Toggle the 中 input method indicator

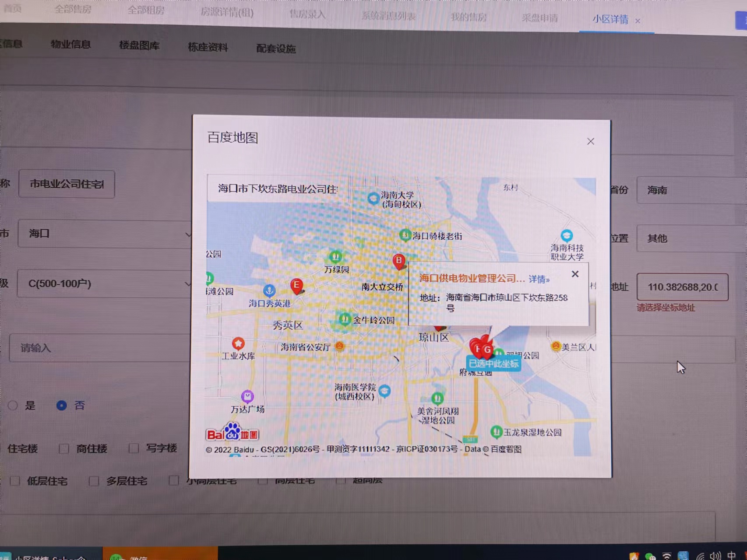[731, 556]
